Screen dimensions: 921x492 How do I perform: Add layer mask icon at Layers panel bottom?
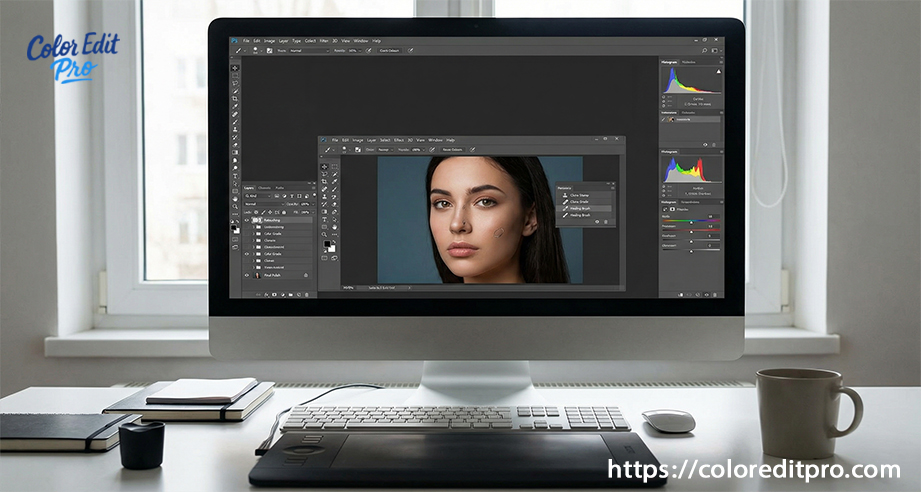pos(274,295)
